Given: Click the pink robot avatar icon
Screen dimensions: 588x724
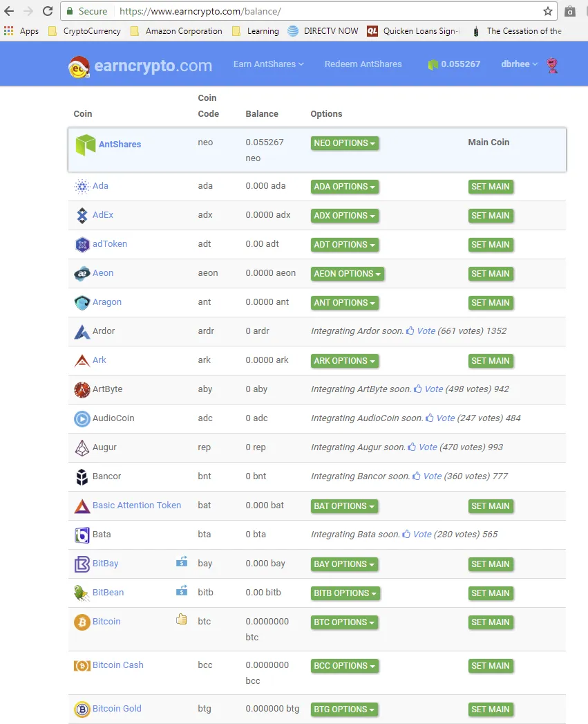Looking at the screenshot, I should click(x=552, y=65).
